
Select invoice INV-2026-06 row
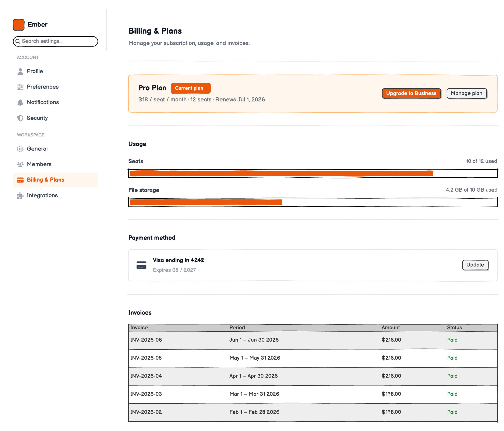[313, 340]
